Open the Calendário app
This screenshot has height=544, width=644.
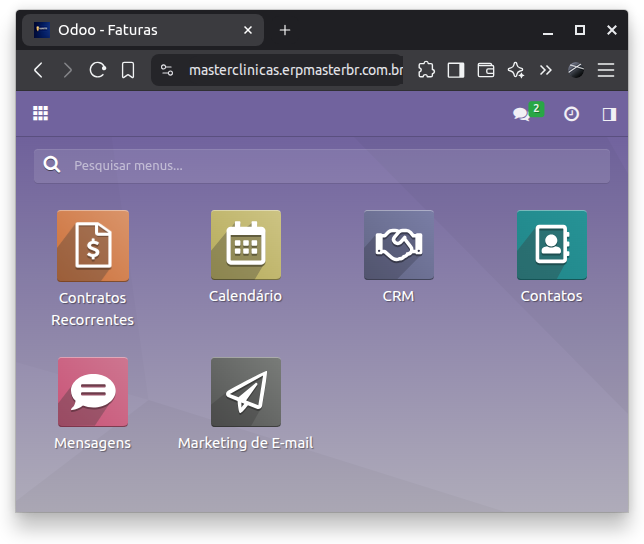coord(245,246)
